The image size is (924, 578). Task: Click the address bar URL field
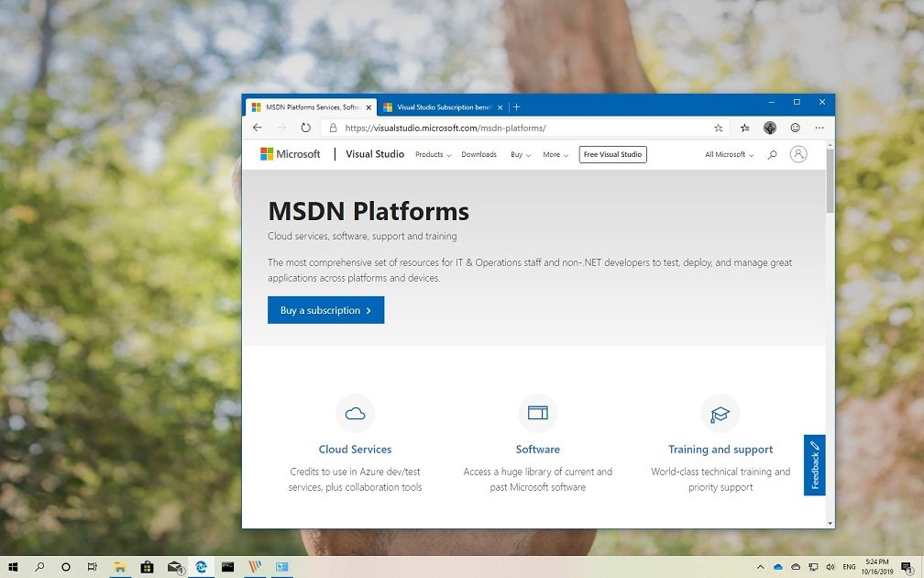[x=513, y=128]
